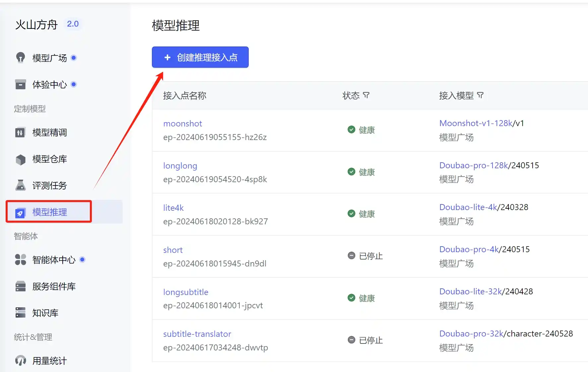Viewport: 588px width, 372px height.
Task: Click 创建推理接入点 button
Action: [200, 57]
